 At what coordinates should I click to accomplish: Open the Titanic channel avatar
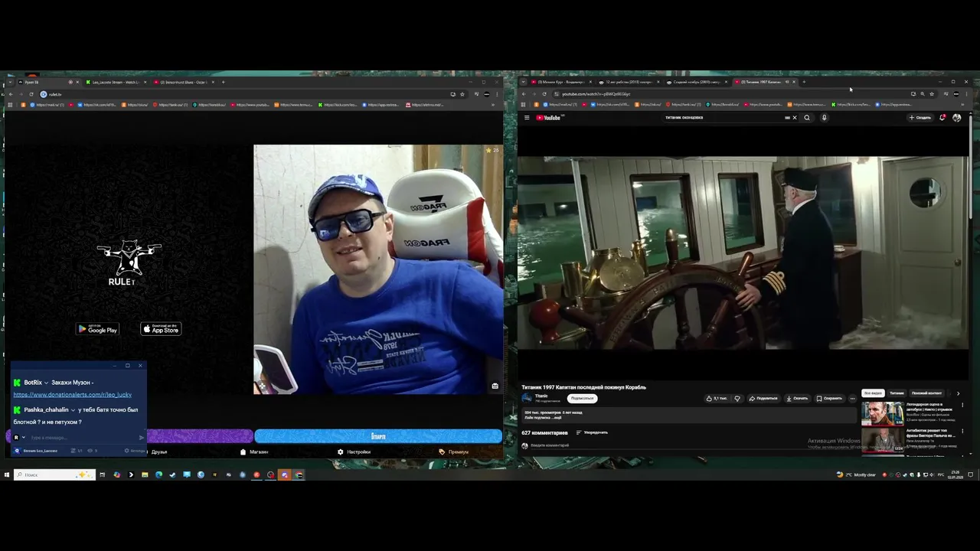(527, 398)
